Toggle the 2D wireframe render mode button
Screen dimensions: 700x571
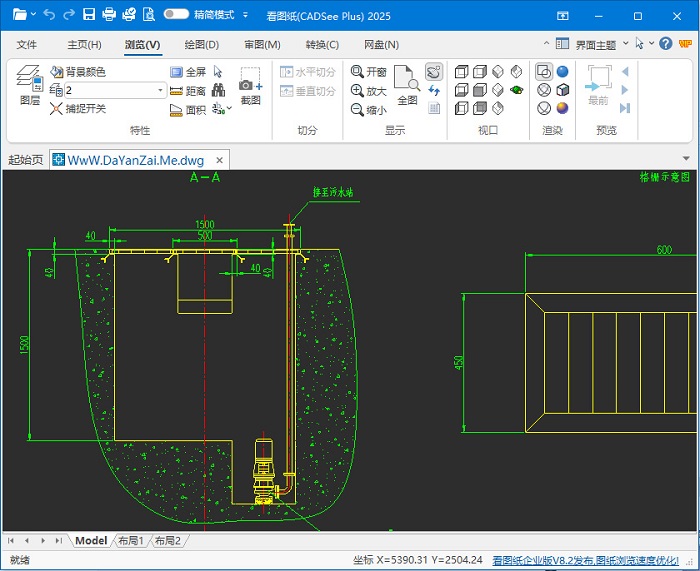coord(544,72)
